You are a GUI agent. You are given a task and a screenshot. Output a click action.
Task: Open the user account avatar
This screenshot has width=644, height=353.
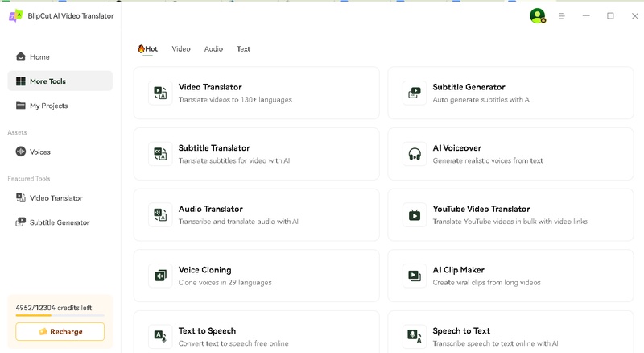537,15
